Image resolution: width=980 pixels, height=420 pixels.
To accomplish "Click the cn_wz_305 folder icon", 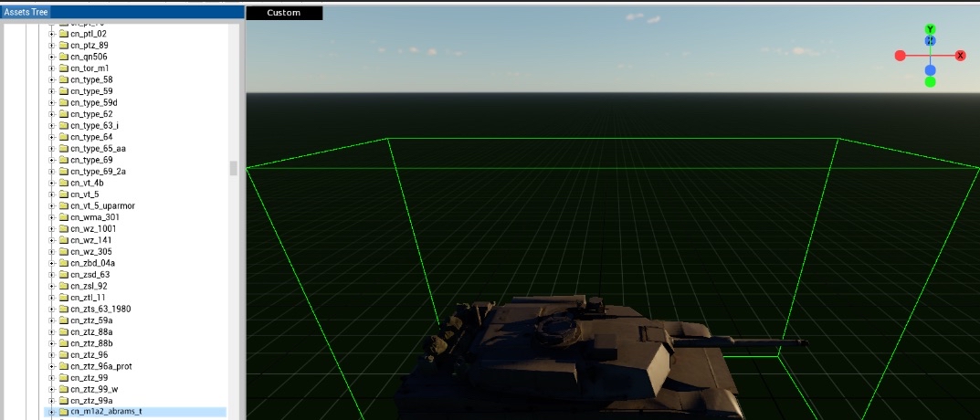I will pos(63,252).
